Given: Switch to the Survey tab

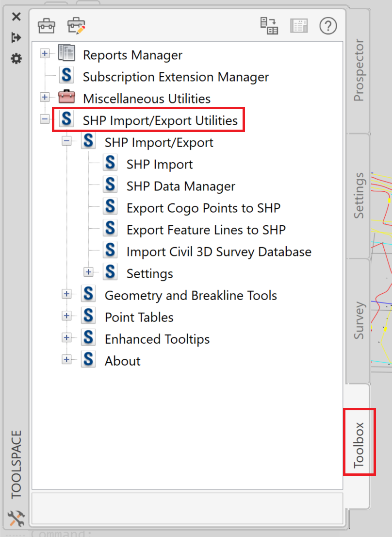Looking at the screenshot, I should [359, 321].
